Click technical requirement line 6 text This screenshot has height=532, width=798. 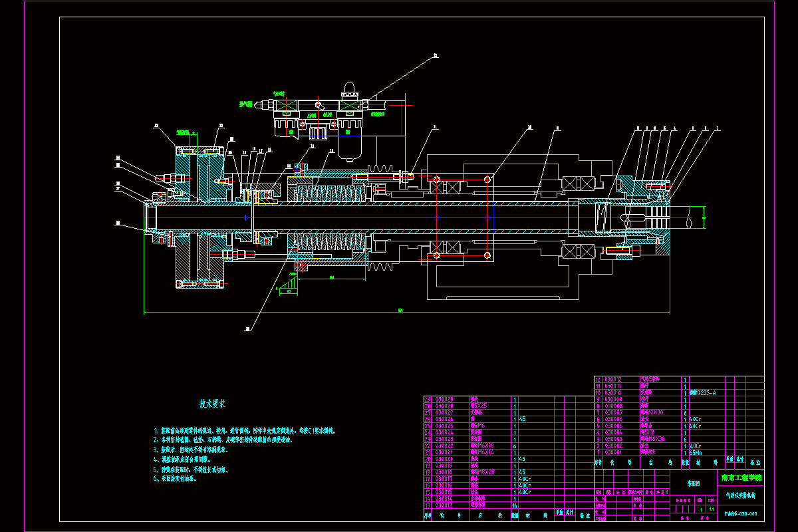176,477
